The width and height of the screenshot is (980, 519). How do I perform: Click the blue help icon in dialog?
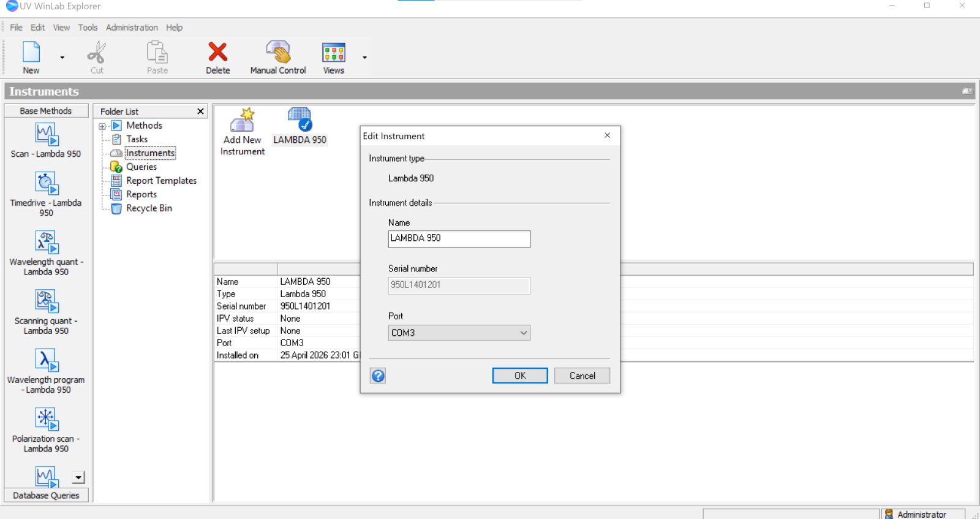pos(378,376)
